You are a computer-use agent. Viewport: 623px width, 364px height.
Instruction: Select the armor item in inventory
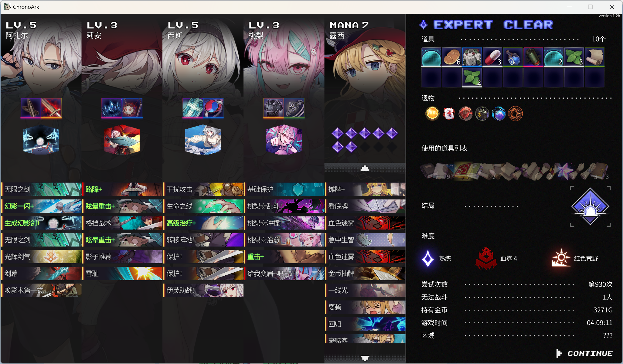[x=472, y=57]
